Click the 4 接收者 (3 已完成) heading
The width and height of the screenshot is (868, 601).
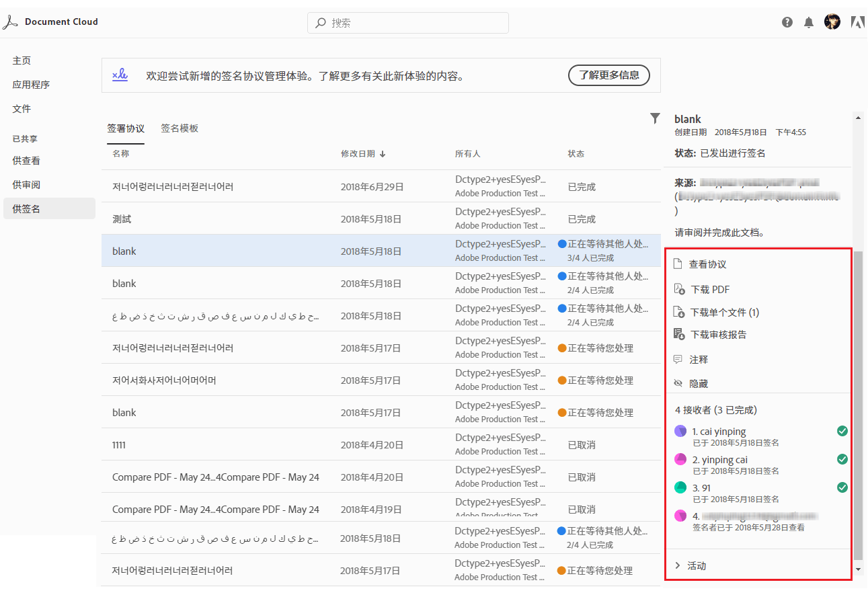(x=716, y=410)
